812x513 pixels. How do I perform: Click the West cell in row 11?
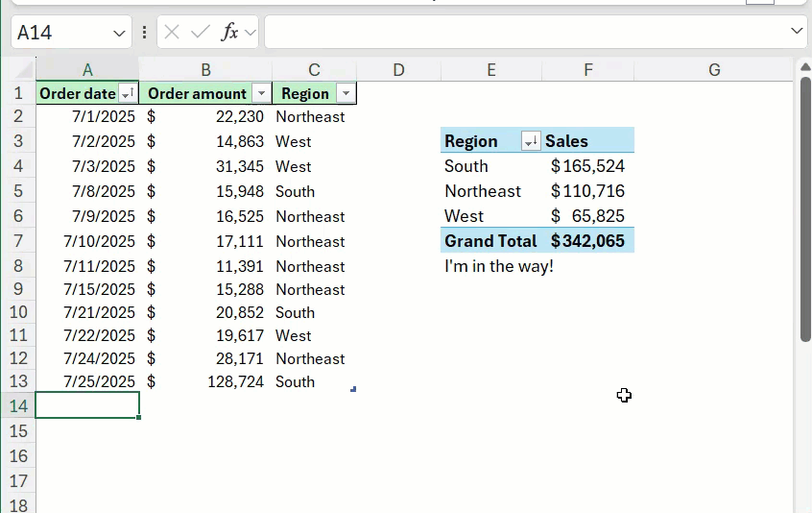pos(315,335)
